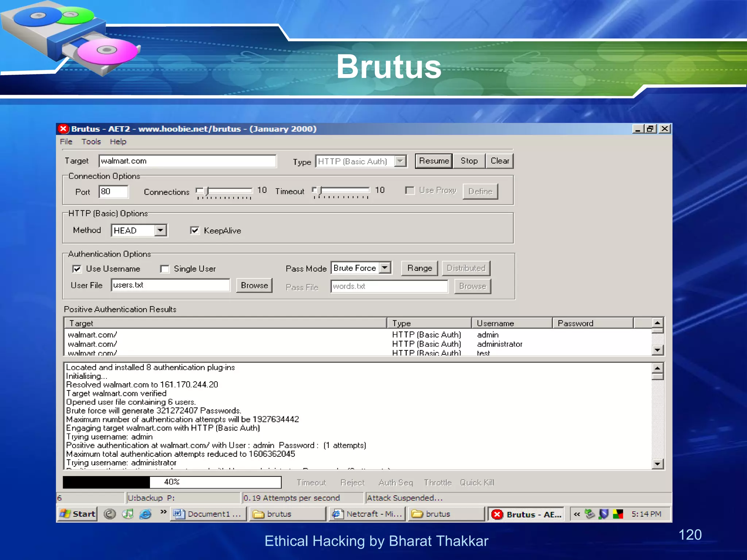Switch to the Netcraft browser taskbar item
Image resolution: width=747 pixels, height=560 pixels.
(x=367, y=514)
